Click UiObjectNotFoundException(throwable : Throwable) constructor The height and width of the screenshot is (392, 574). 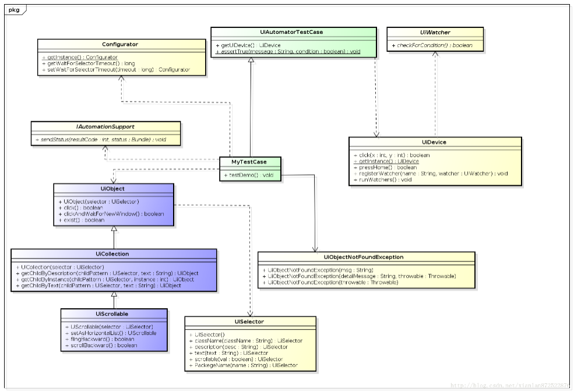point(330,282)
